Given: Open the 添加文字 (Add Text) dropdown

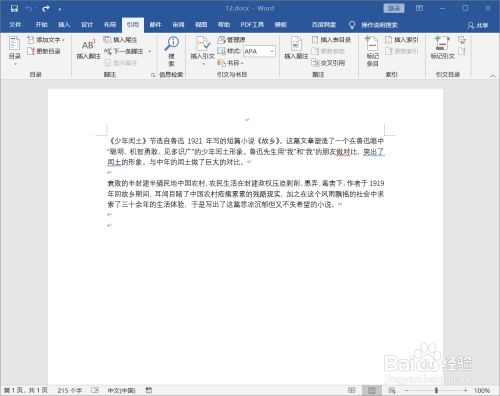Looking at the screenshot, I should click(46, 40).
